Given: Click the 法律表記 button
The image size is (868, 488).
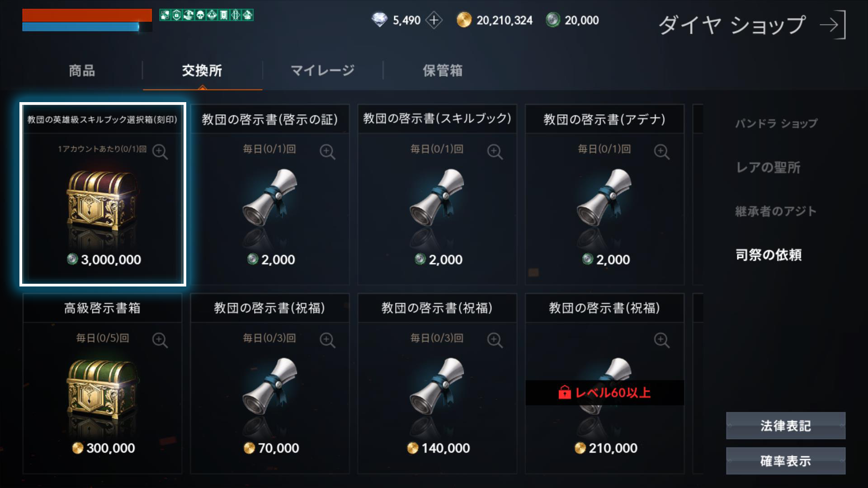Looking at the screenshot, I should point(786,426).
